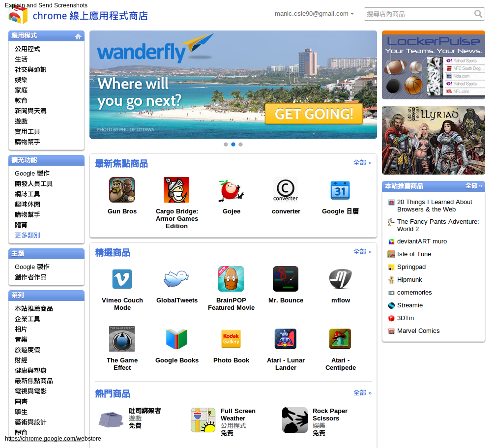
Task: Open the mflow shield icon
Action: (x=340, y=279)
